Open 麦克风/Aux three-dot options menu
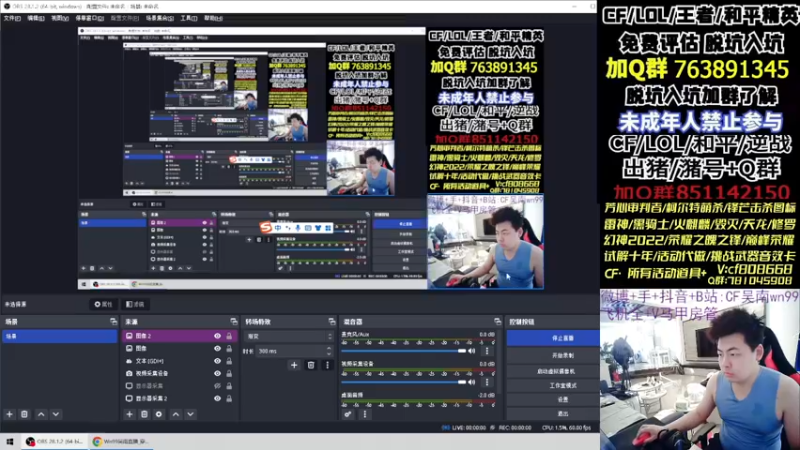The width and height of the screenshot is (800, 450). coord(487,351)
